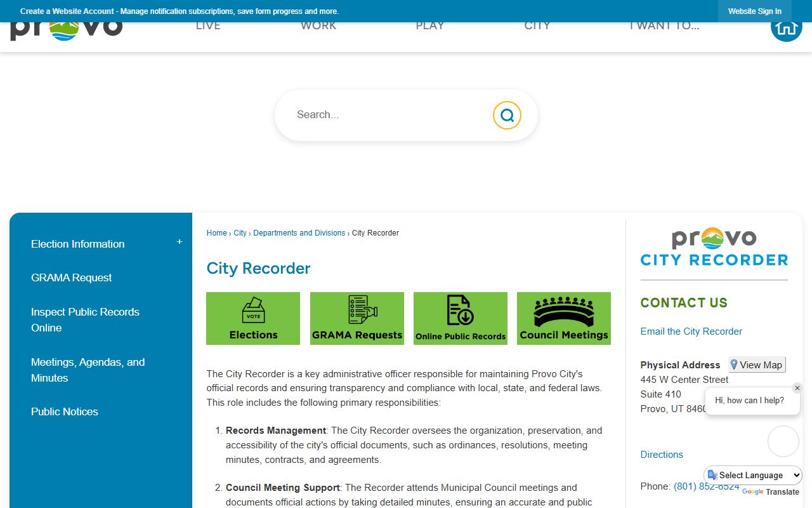Viewport: 812px width, 508px height.
Task: Open the CITY menu
Action: (537, 26)
